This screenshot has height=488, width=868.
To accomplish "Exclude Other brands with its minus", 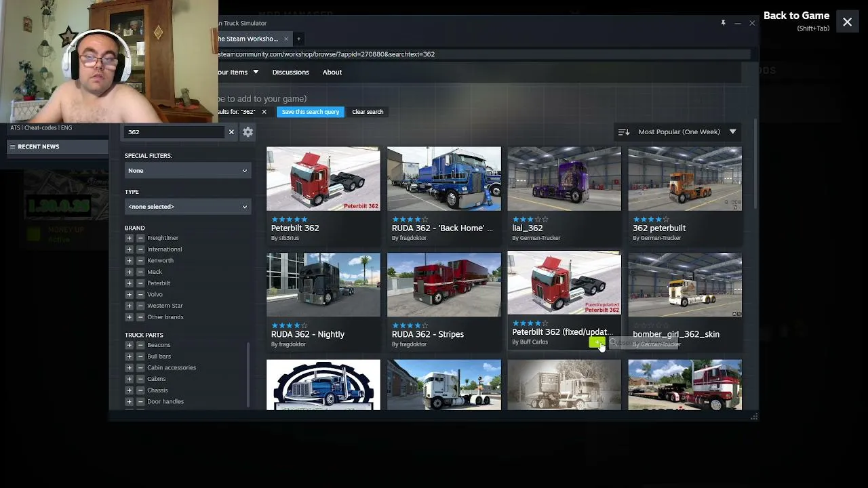I will 140,317.
